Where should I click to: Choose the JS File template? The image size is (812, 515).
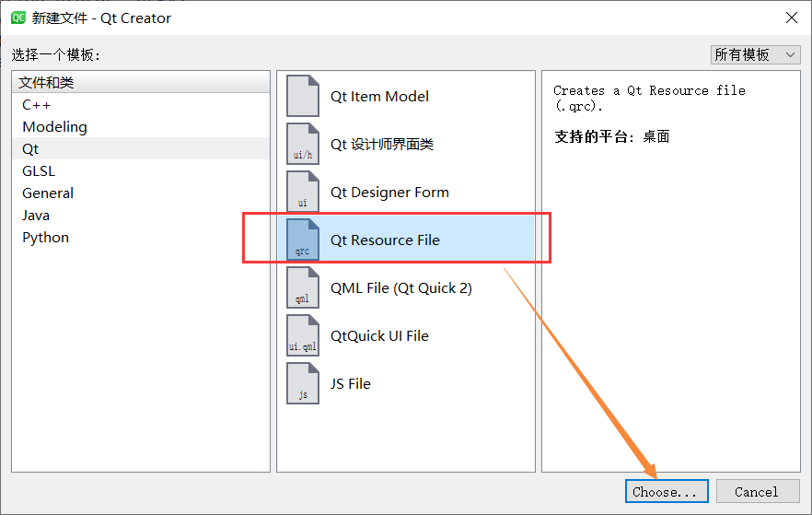point(405,384)
